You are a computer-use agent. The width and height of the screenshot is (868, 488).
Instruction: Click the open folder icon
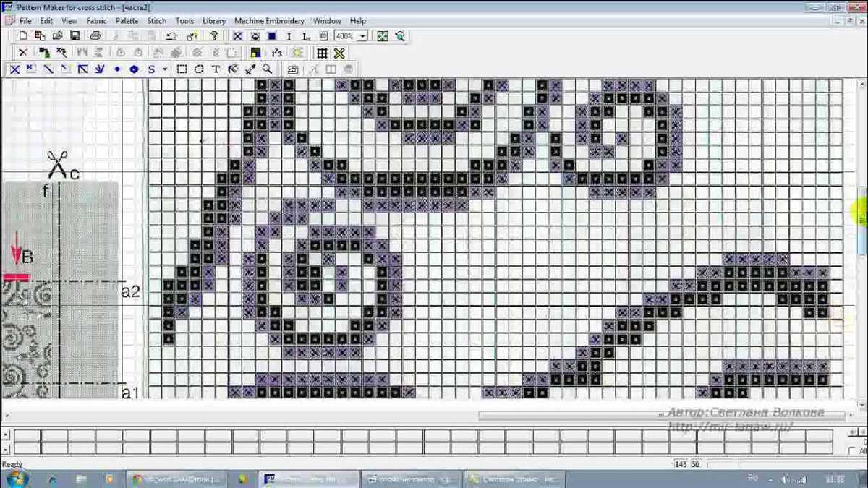point(57,36)
